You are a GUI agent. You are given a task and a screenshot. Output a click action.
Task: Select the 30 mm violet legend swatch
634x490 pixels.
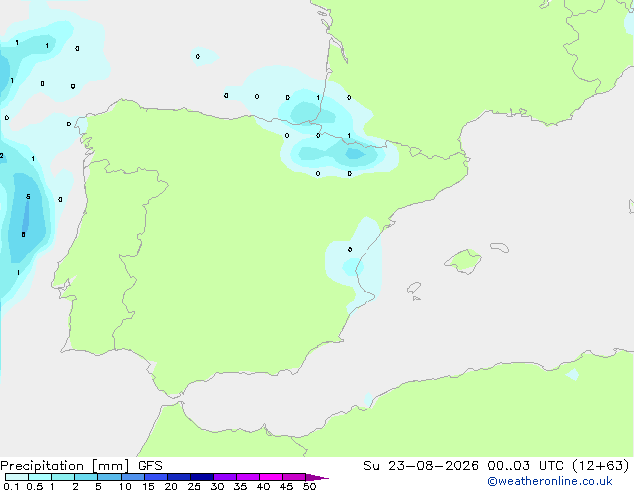tap(225, 477)
